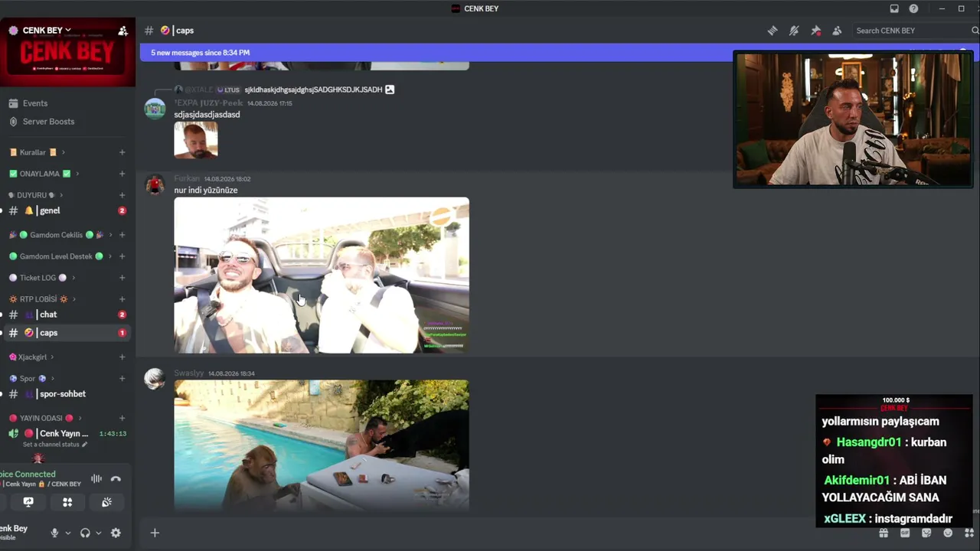
Task: Add channel to Gamdom Cekilis category
Action: pyautogui.click(x=122, y=235)
